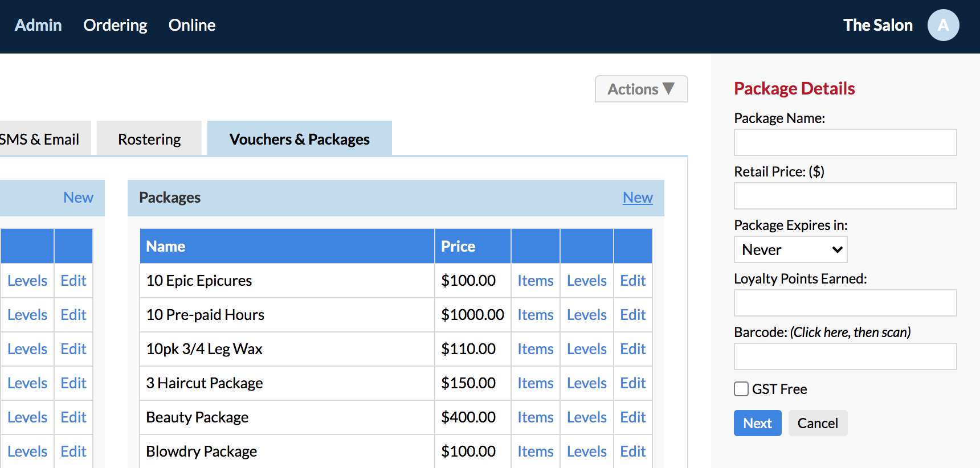Expand the Actions dropdown
The image size is (980, 468).
[x=641, y=89]
